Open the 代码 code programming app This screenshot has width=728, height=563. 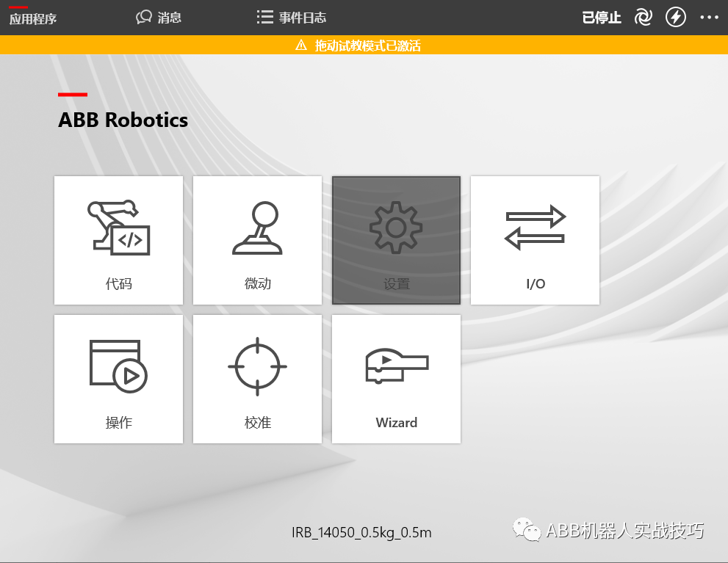coord(118,240)
